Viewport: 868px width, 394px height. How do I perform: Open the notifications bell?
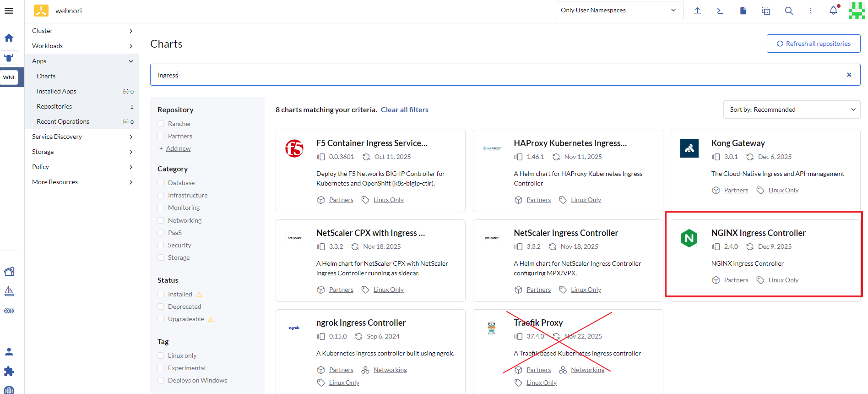pyautogui.click(x=833, y=11)
